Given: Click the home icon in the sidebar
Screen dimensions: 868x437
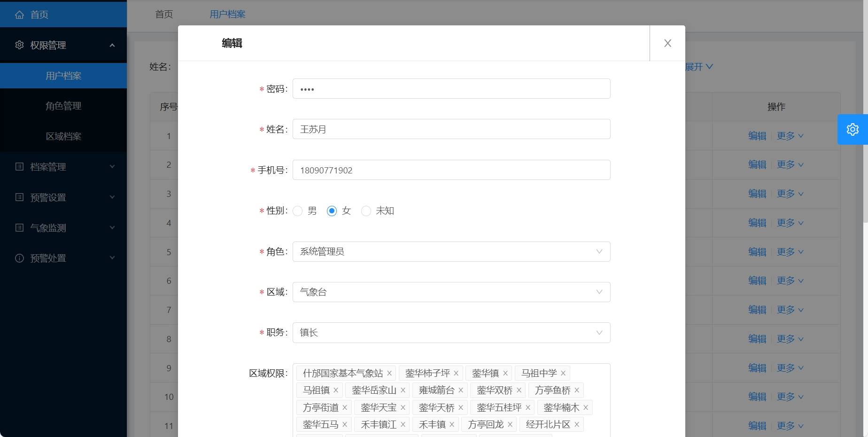Looking at the screenshot, I should 19,15.
